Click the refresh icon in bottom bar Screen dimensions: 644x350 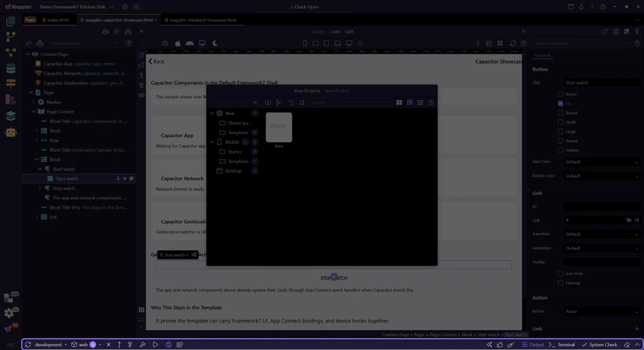point(28,345)
